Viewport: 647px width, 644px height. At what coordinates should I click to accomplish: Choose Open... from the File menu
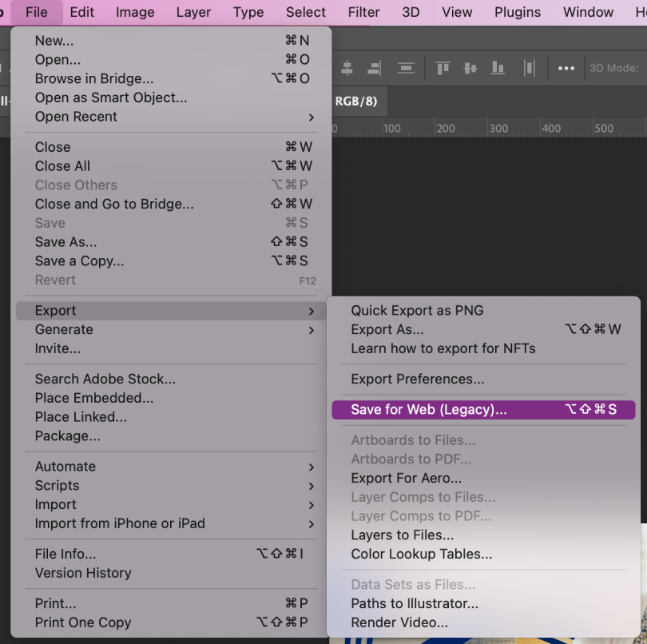coord(171,59)
